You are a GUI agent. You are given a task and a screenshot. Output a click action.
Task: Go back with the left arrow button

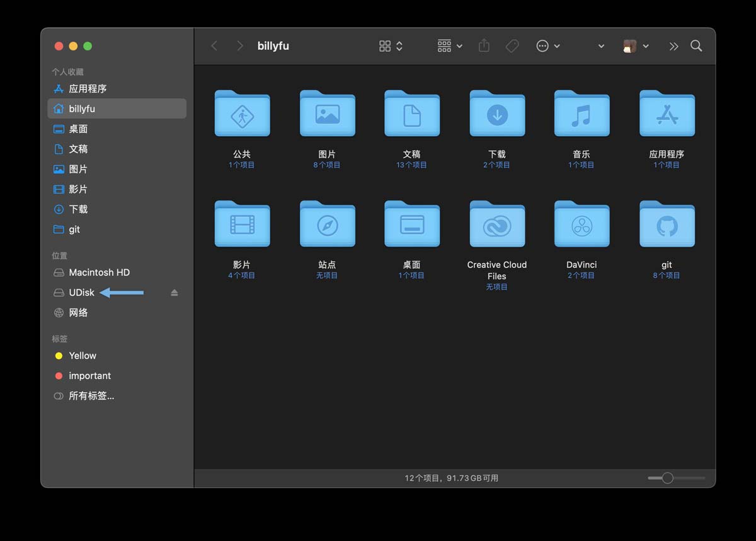[x=214, y=46]
